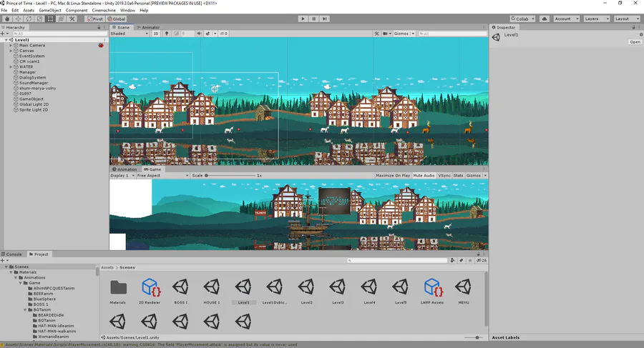Toggle Pivot handle position
The width and height of the screenshot is (644, 348).
[95, 19]
